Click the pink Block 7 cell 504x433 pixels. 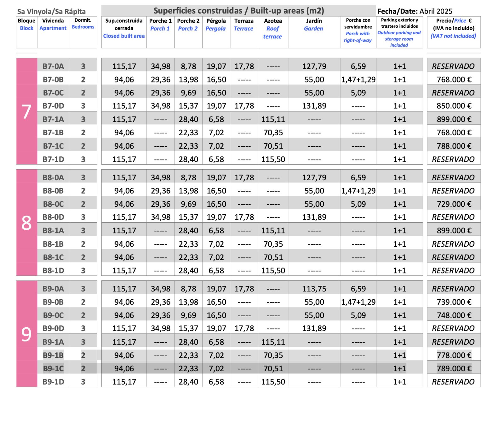(26, 111)
